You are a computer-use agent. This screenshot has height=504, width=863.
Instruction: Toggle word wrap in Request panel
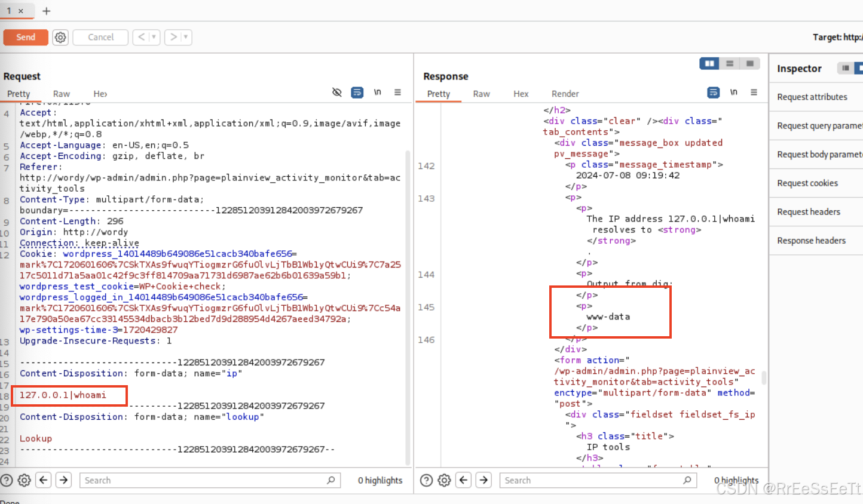[357, 92]
